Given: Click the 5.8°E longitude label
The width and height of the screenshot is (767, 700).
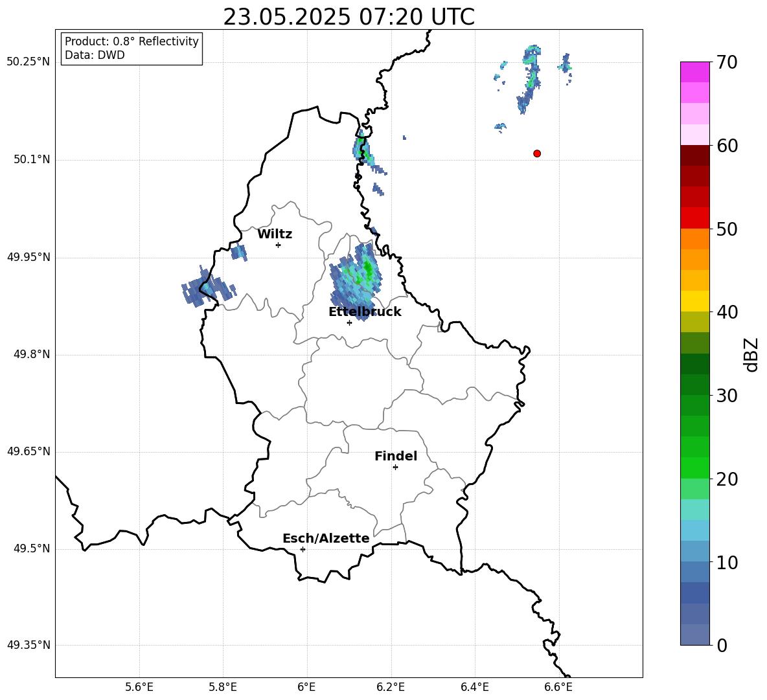Looking at the screenshot, I should click(x=223, y=687).
